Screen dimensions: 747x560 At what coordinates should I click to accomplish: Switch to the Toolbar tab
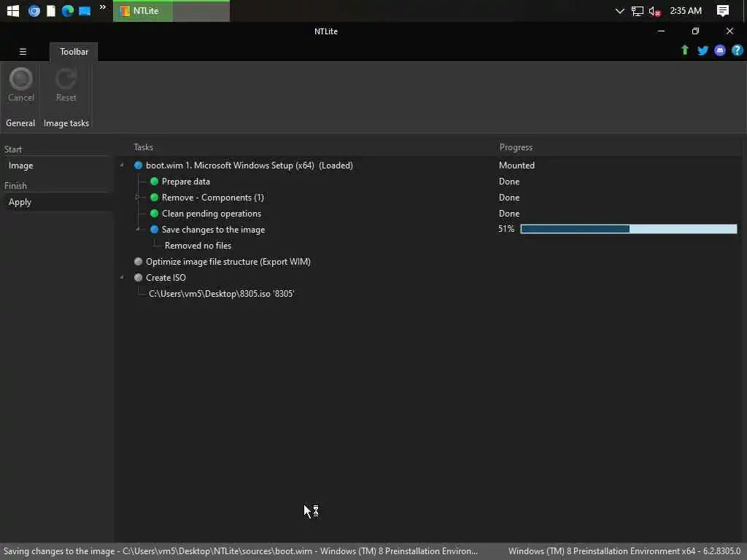tap(74, 52)
